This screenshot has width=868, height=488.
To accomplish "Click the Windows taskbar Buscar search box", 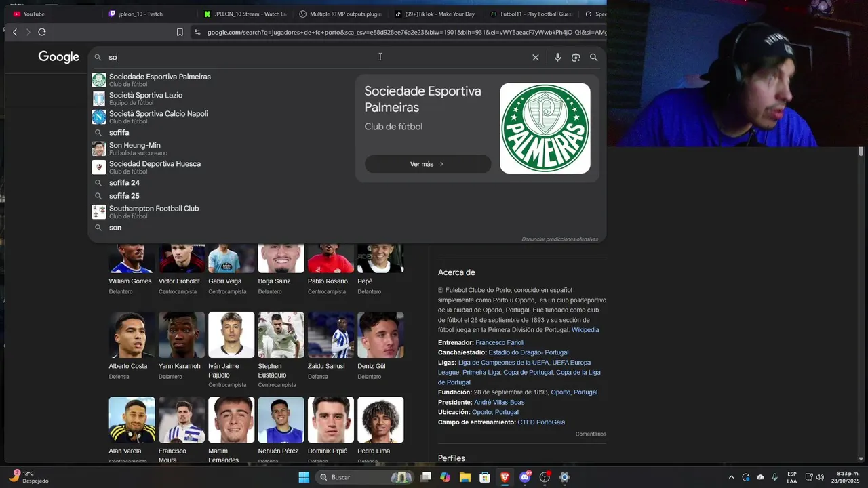I will coord(365,477).
